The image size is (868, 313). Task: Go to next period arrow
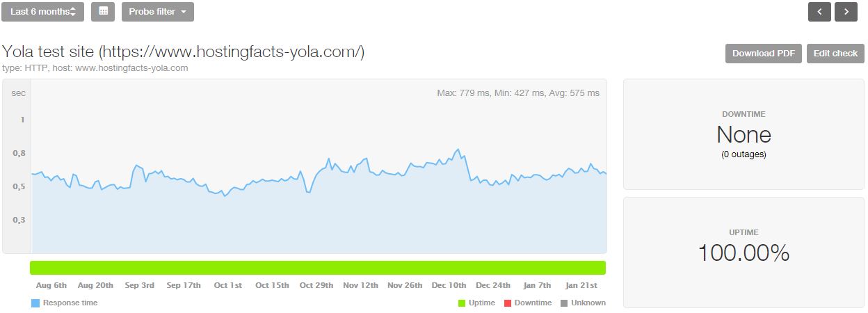(846, 12)
